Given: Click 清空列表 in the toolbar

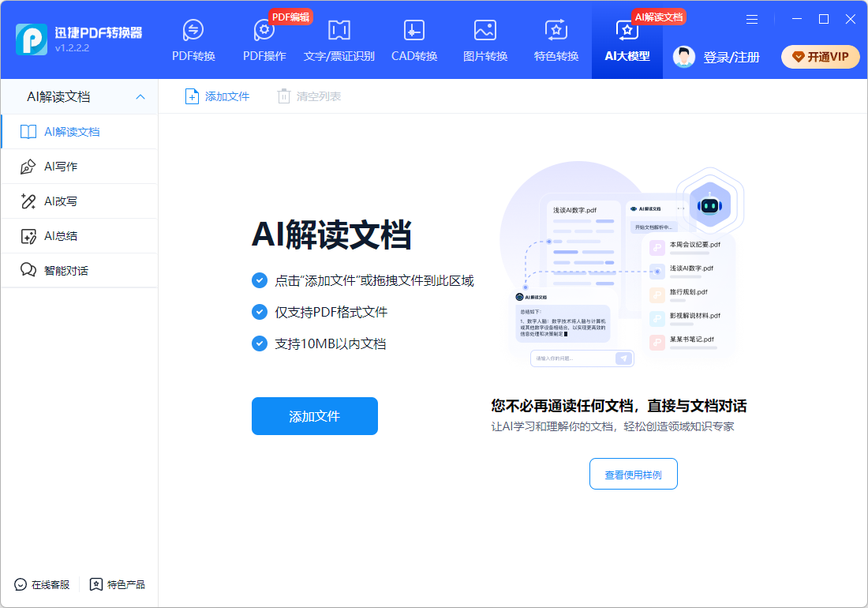Looking at the screenshot, I should coord(309,96).
